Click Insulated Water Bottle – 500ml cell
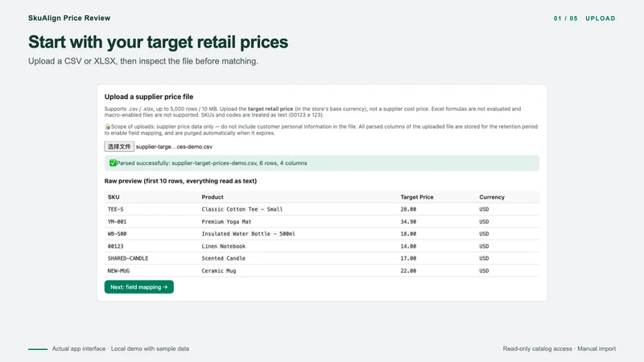The width and height of the screenshot is (644, 362). [248, 234]
